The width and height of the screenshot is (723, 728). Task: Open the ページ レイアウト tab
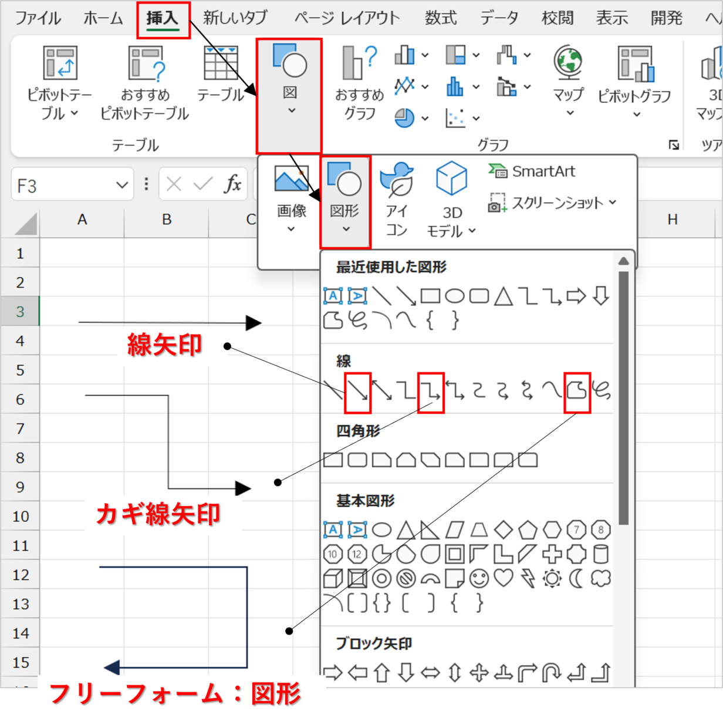(x=347, y=18)
